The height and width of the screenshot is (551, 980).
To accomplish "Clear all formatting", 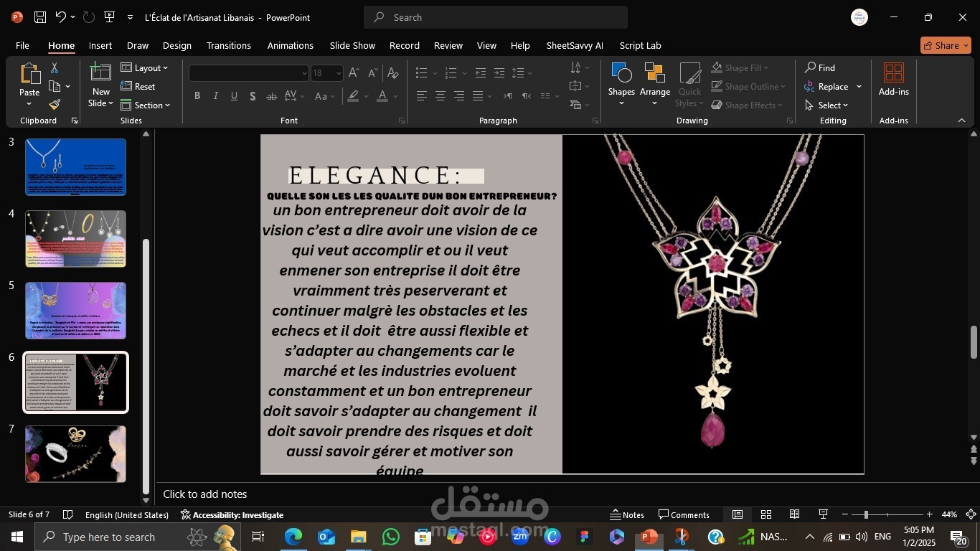I will [392, 73].
